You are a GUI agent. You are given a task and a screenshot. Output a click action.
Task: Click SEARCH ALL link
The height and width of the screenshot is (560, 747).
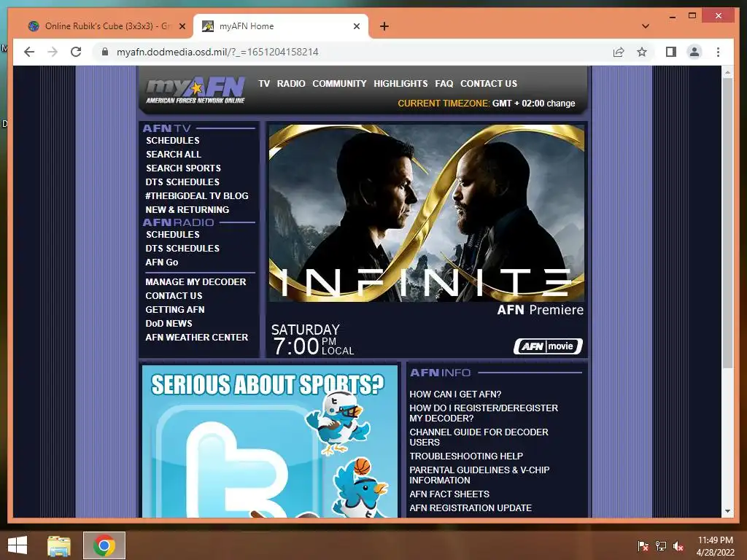[x=174, y=155]
